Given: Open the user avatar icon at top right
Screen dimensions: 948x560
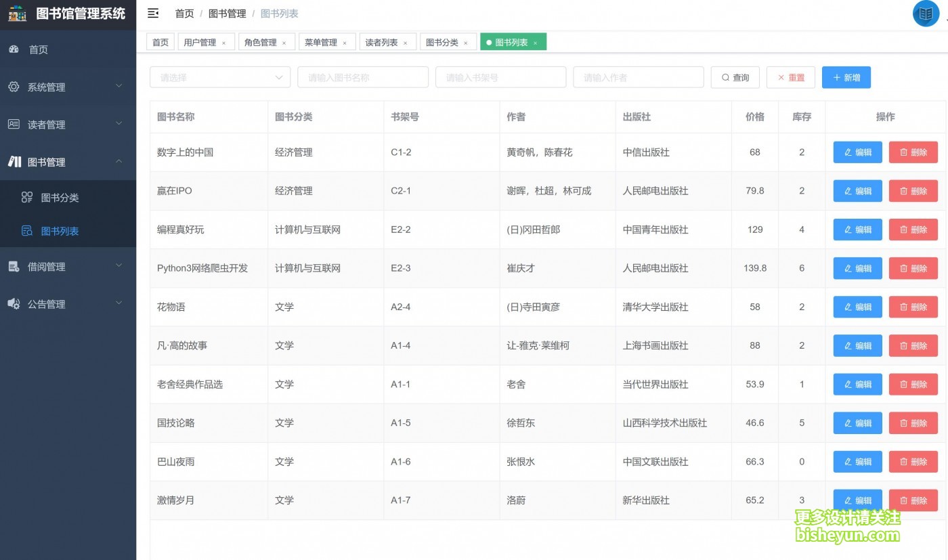Looking at the screenshot, I should 925,14.
